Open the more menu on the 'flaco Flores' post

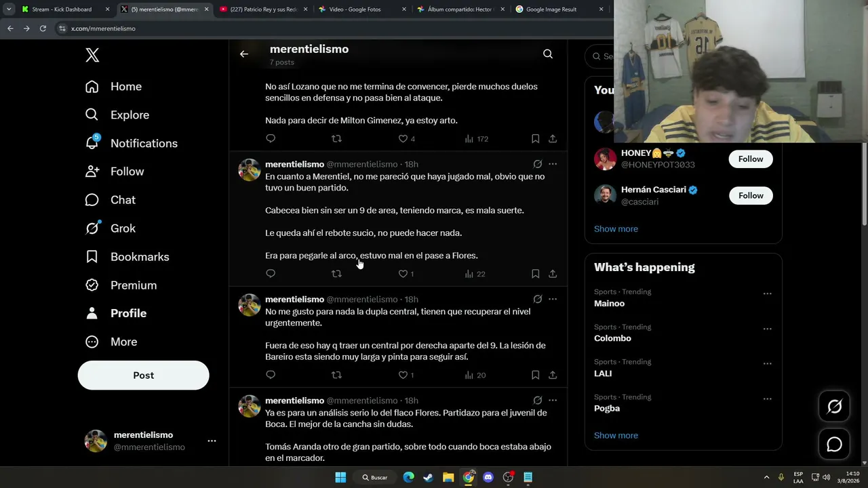pos(553,401)
